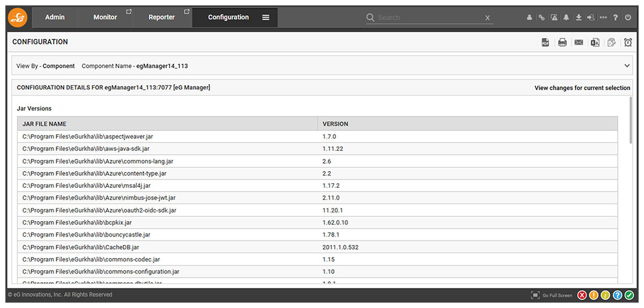Select the Azure\commons-lang.jar row
The width and height of the screenshot is (644, 308).
point(318,162)
